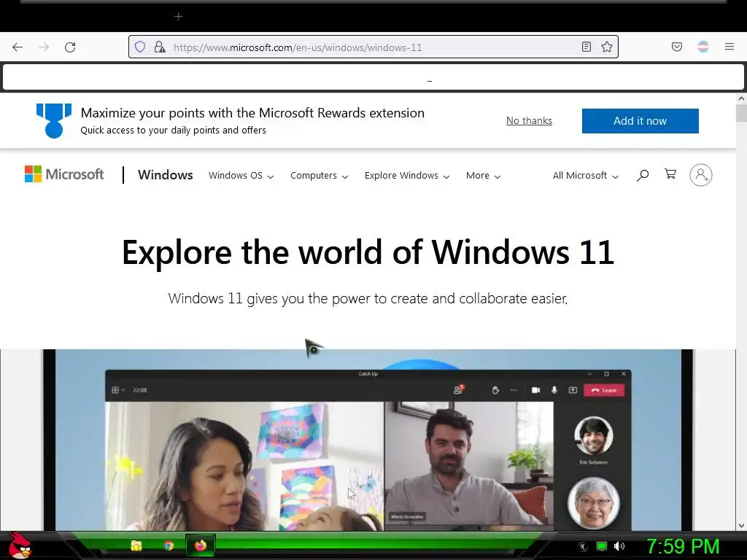
Task: Click the participants icon in Teams video
Action: 458,389
